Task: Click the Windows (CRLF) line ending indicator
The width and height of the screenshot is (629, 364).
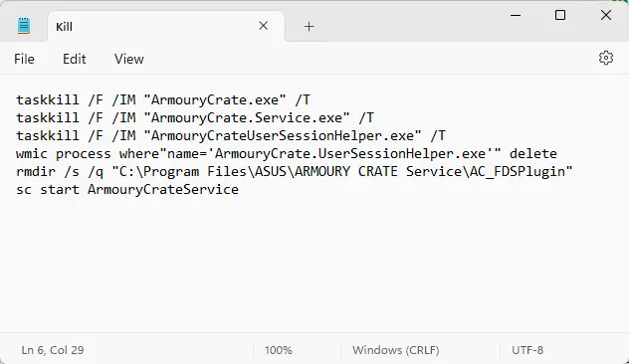Action: click(395, 350)
